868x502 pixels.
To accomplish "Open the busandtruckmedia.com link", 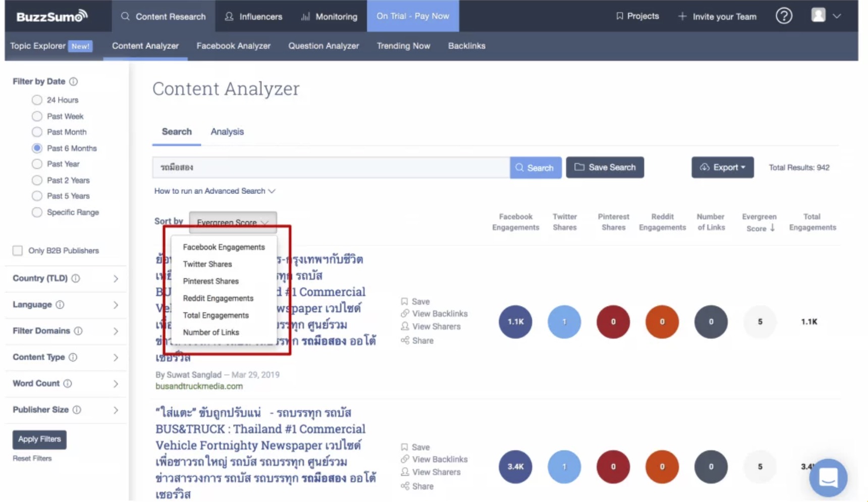I will tap(199, 386).
